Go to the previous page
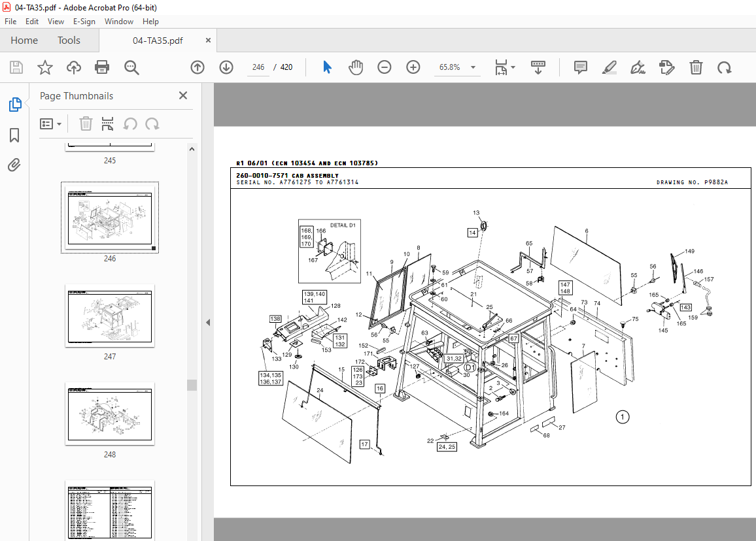The image size is (756, 541). (198, 67)
